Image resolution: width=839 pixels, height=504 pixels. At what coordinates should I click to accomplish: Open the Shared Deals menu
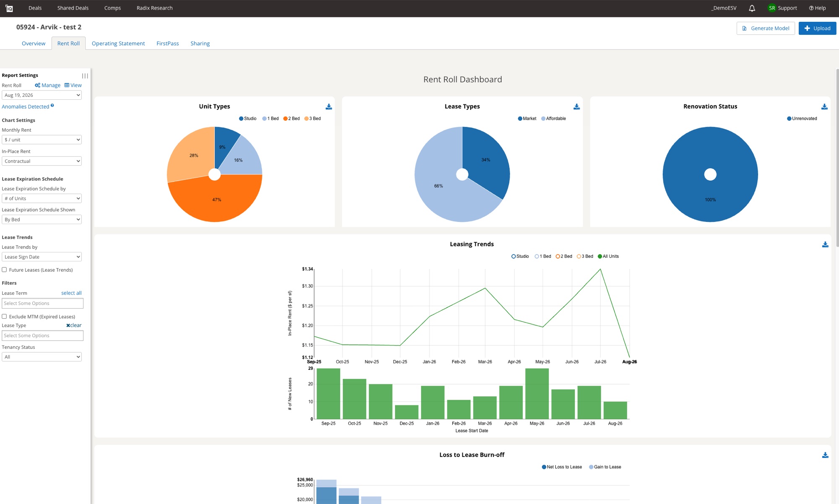click(73, 8)
